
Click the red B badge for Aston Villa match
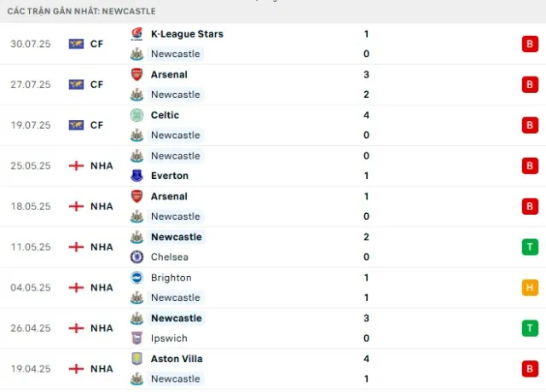[530, 369]
